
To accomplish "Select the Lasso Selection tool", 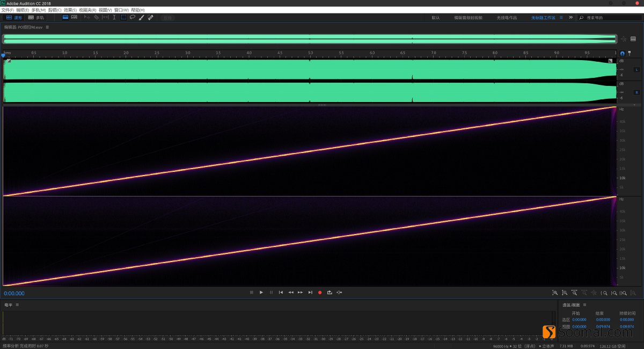I will coord(133,17).
